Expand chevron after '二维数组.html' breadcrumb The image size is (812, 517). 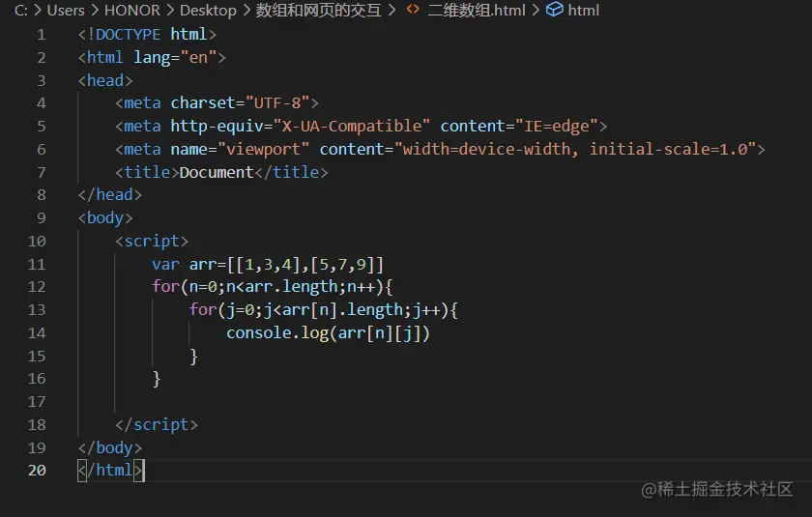(x=536, y=10)
